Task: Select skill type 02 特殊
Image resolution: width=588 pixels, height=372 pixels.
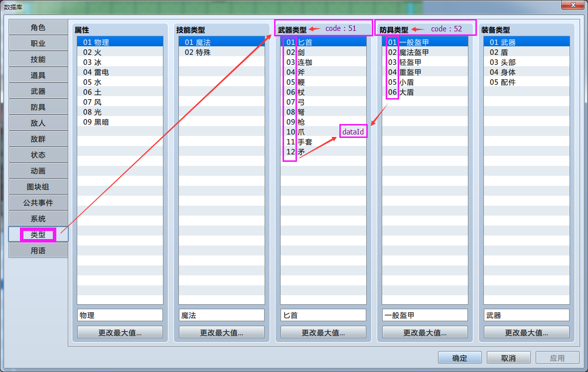Action: point(222,52)
